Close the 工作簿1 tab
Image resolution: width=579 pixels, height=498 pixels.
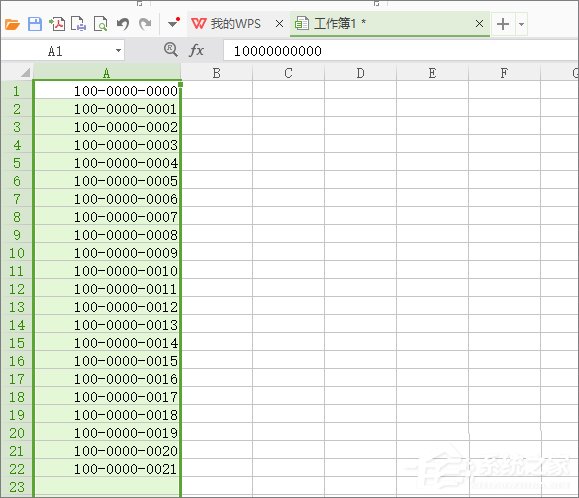pos(479,24)
